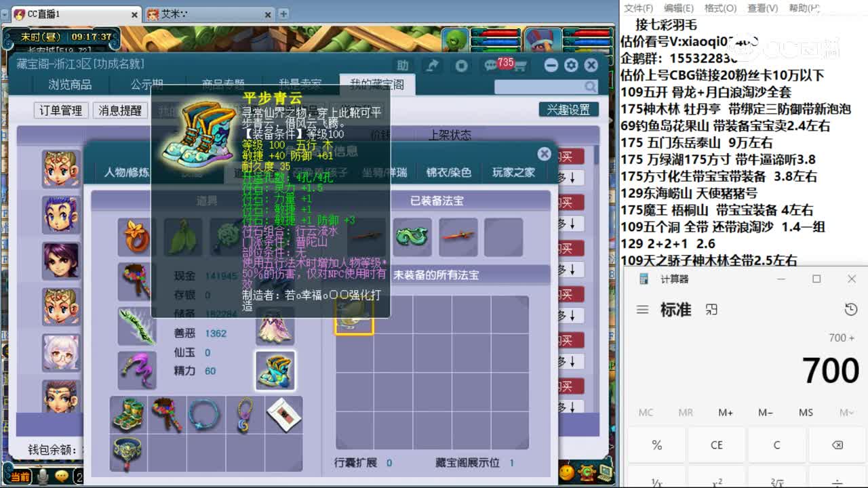The width and height of the screenshot is (868, 488).
Task: Click the 消息提醒 button
Action: (120, 110)
